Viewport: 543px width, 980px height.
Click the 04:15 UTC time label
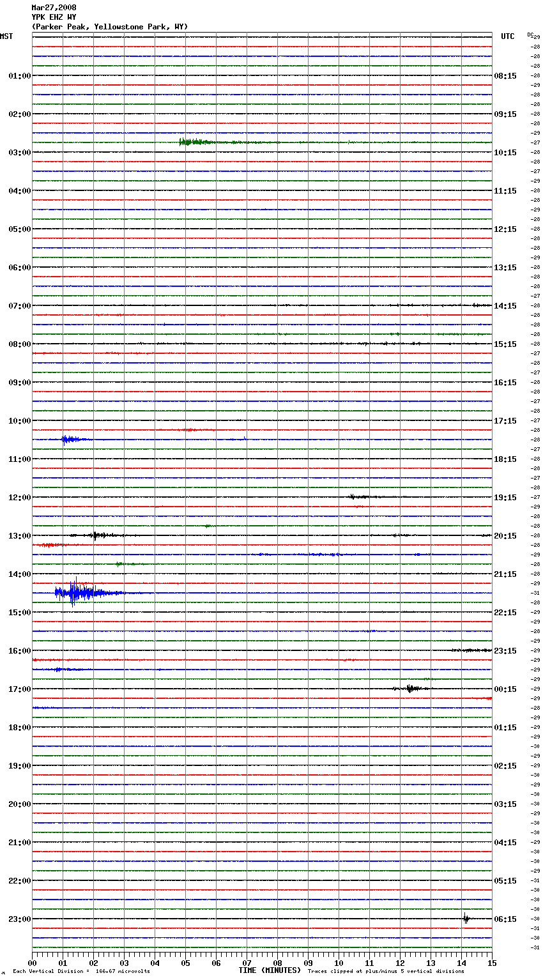pyautogui.click(x=505, y=843)
